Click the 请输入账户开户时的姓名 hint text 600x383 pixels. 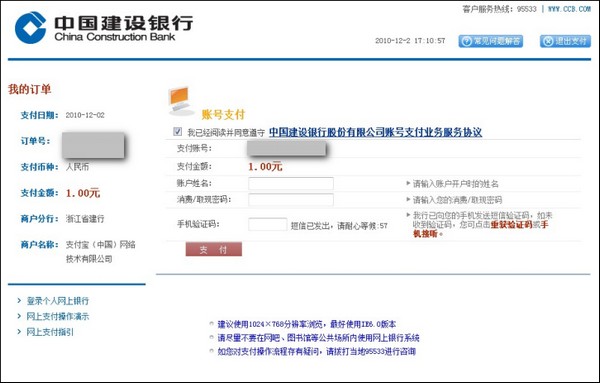click(x=456, y=184)
